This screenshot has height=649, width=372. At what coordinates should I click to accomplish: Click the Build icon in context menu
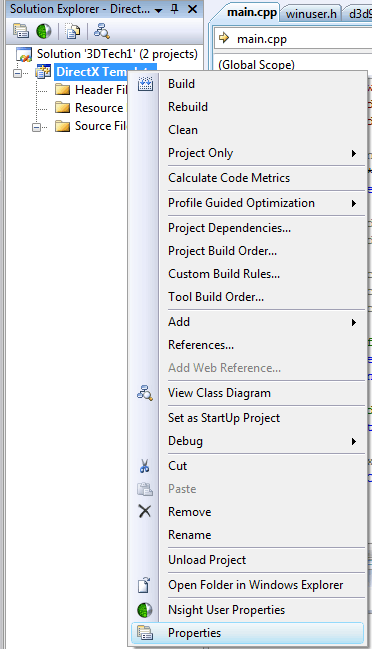[145, 84]
